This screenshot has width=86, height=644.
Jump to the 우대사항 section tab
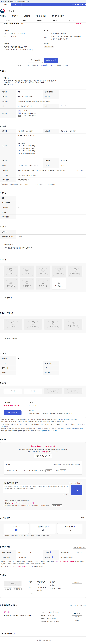[40, 20]
